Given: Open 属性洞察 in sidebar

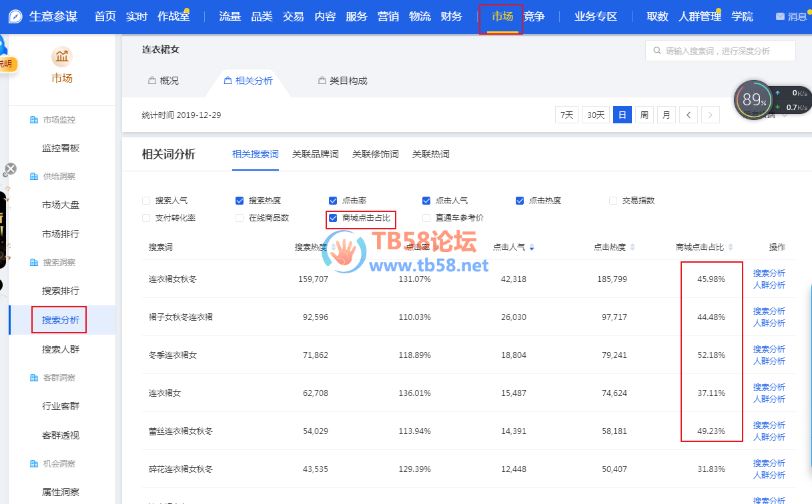Looking at the screenshot, I should pyautogui.click(x=61, y=493).
